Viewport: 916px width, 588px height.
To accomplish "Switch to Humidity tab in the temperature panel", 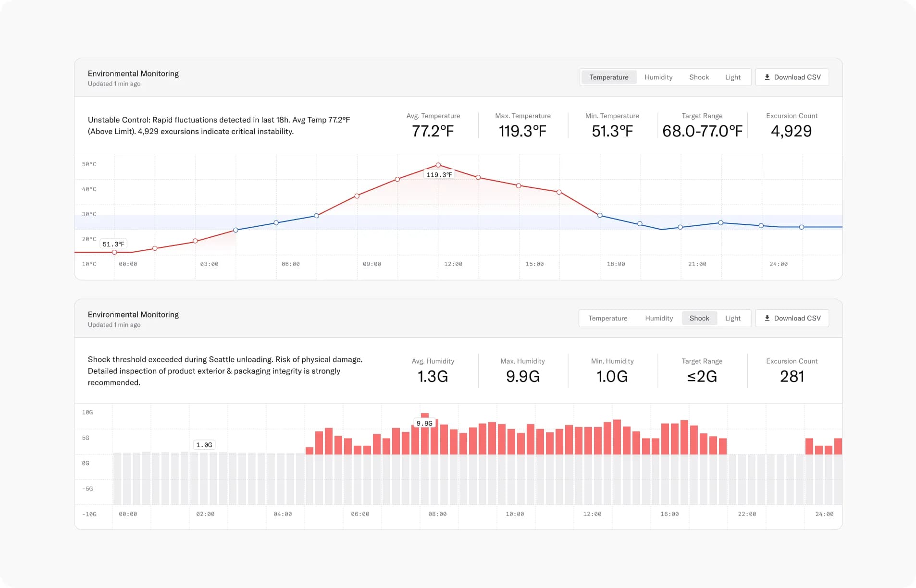I will tap(658, 77).
